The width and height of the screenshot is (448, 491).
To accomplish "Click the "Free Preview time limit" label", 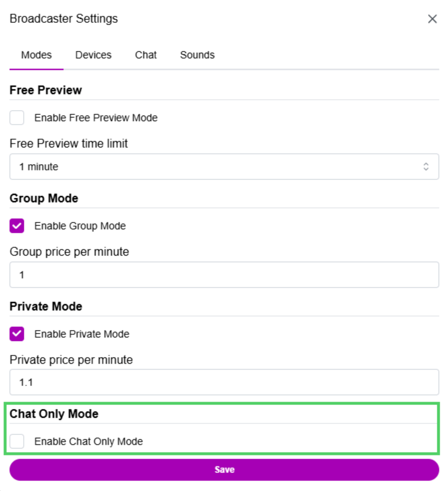I will pos(69,144).
